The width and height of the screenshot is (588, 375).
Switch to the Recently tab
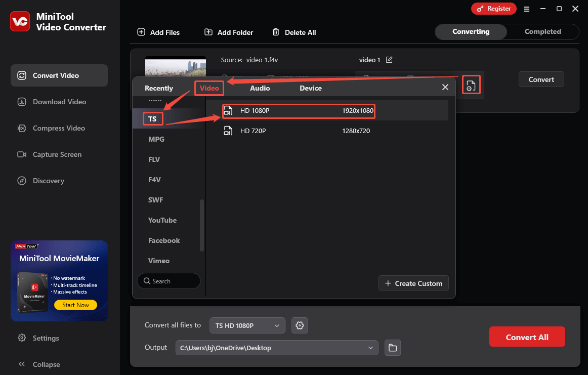pyautogui.click(x=158, y=88)
